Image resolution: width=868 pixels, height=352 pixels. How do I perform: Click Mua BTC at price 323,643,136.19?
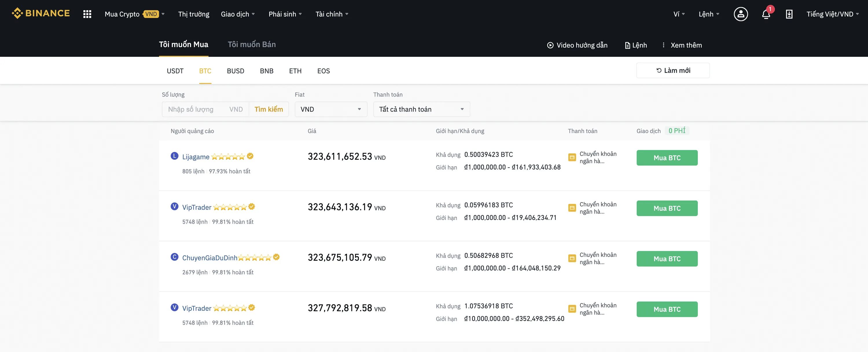pyautogui.click(x=667, y=208)
